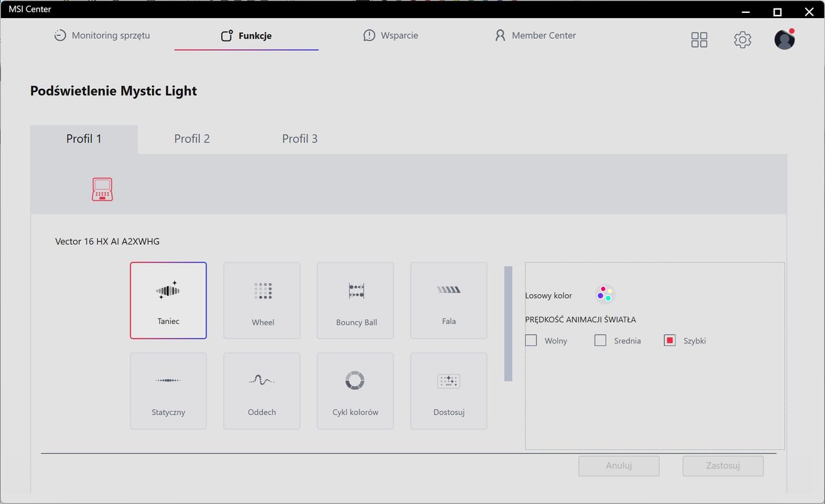The height and width of the screenshot is (504, 825).
Task: Maximize the MSI Center window
Action: (777, 12)
